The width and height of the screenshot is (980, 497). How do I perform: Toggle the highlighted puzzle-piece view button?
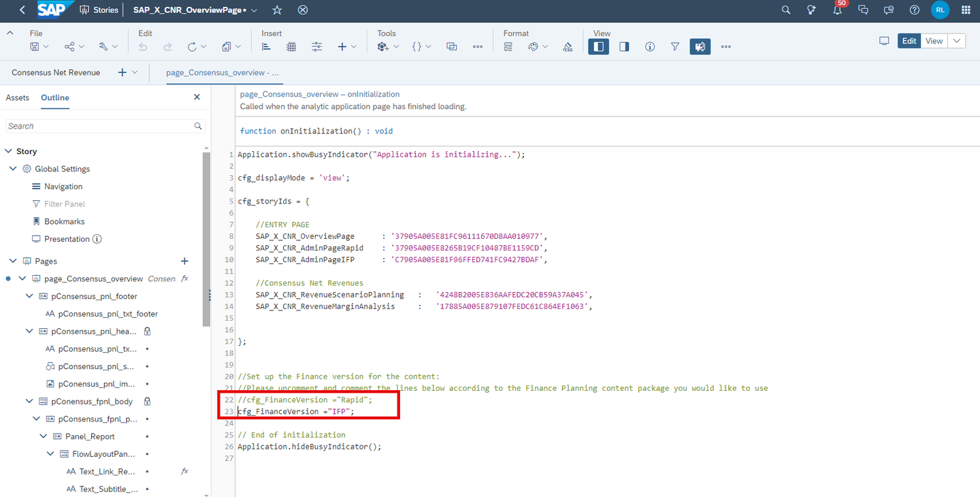coord(700,46)
